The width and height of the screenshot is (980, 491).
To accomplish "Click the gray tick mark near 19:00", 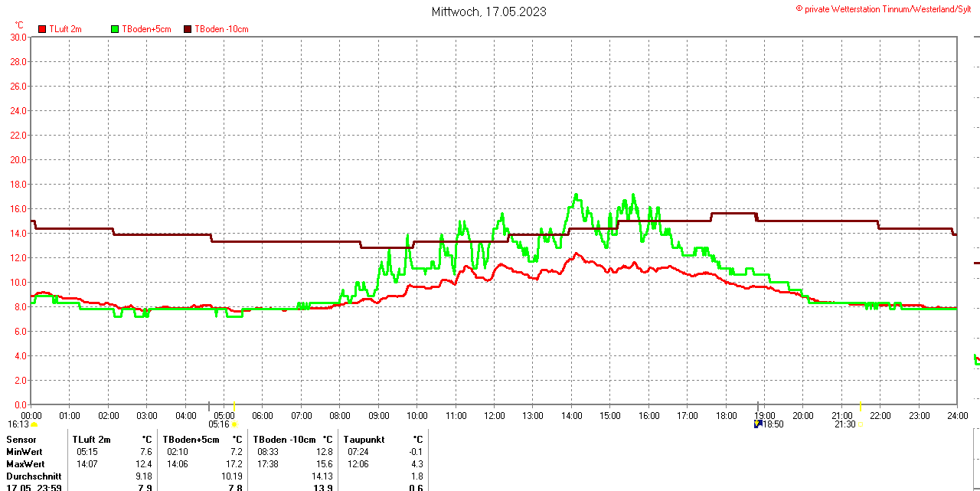I will point(758,407).
